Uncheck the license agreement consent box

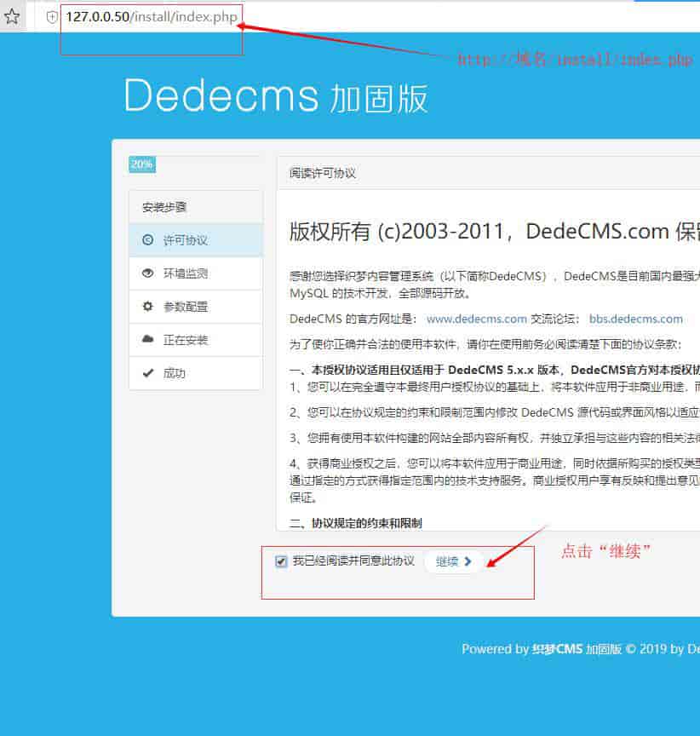coord(280,561)
